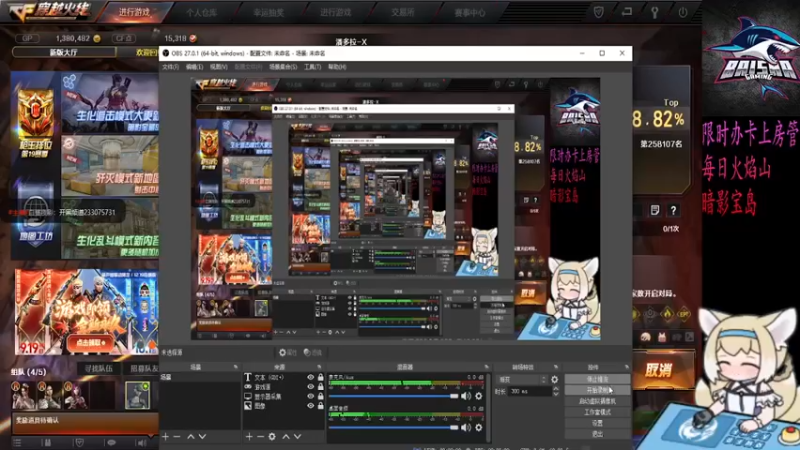The image size is (800, 450).
Task: Remove the selected source with the minus icon
Action: [261, 437]
